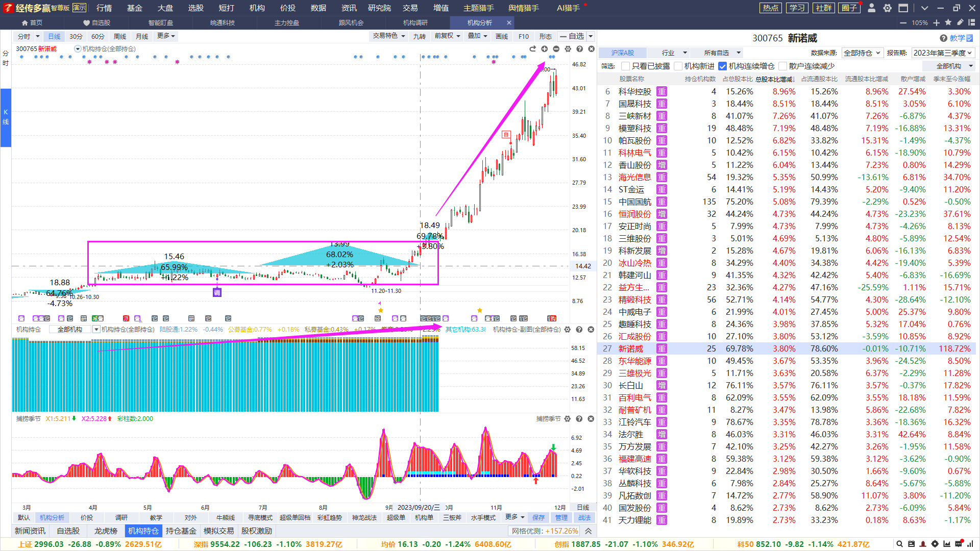
Task: Switch to the 晓通科技 tab
Action: point(223,22)
